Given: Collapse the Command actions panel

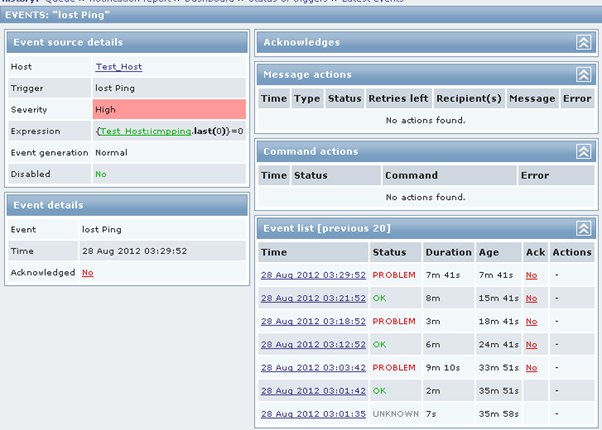Looking at the screenshot, I should tap(583, 151).
